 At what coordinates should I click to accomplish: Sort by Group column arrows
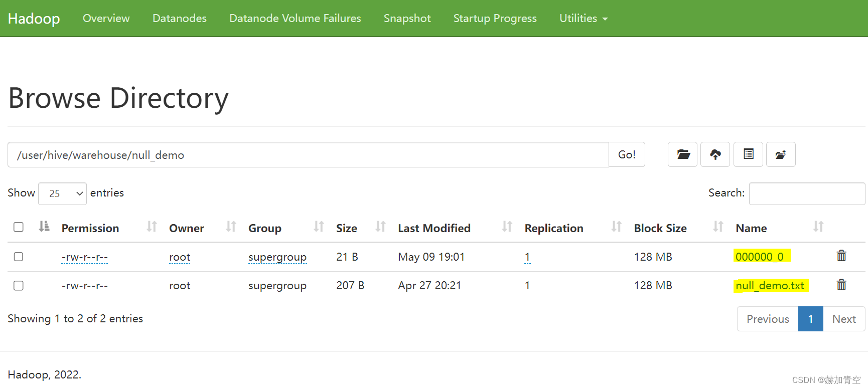(x=319, y=227)
